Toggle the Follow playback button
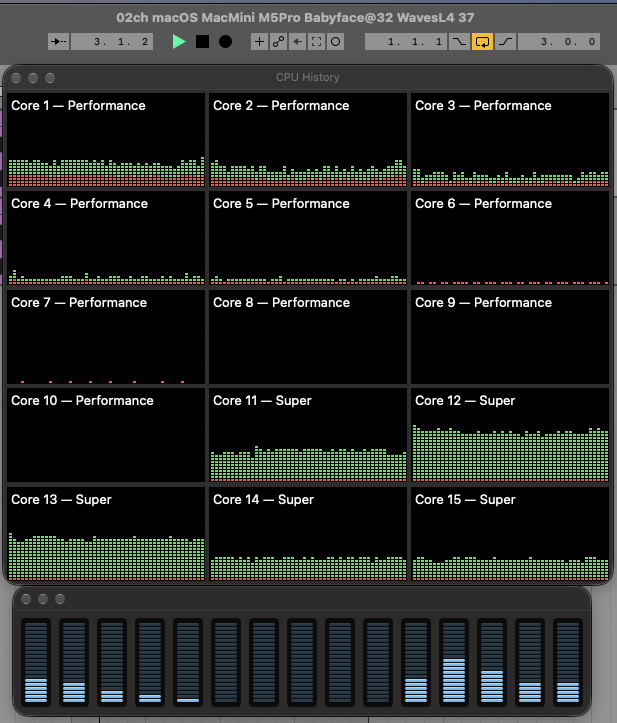This screenshot has height=723, width=617. (59, 41)
